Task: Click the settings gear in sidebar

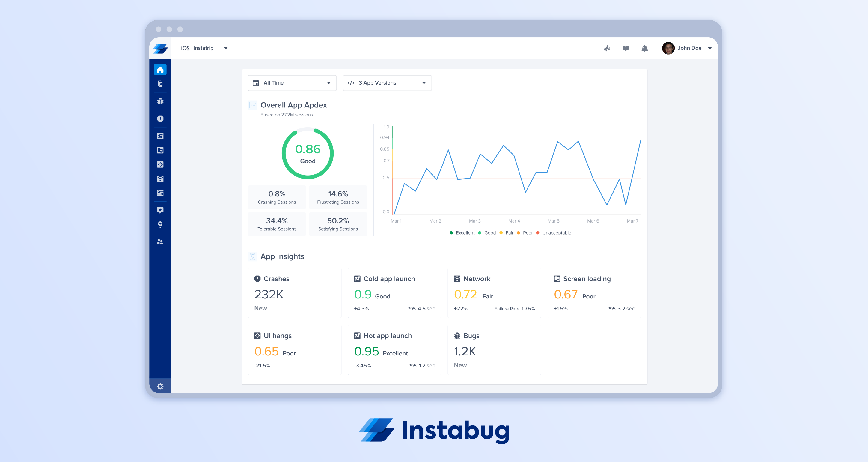Action: 160,386
